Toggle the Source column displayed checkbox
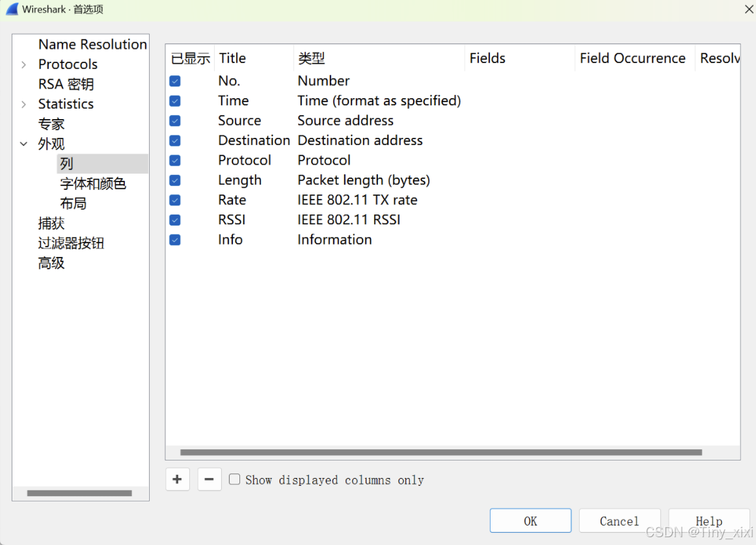 point(175,120)
